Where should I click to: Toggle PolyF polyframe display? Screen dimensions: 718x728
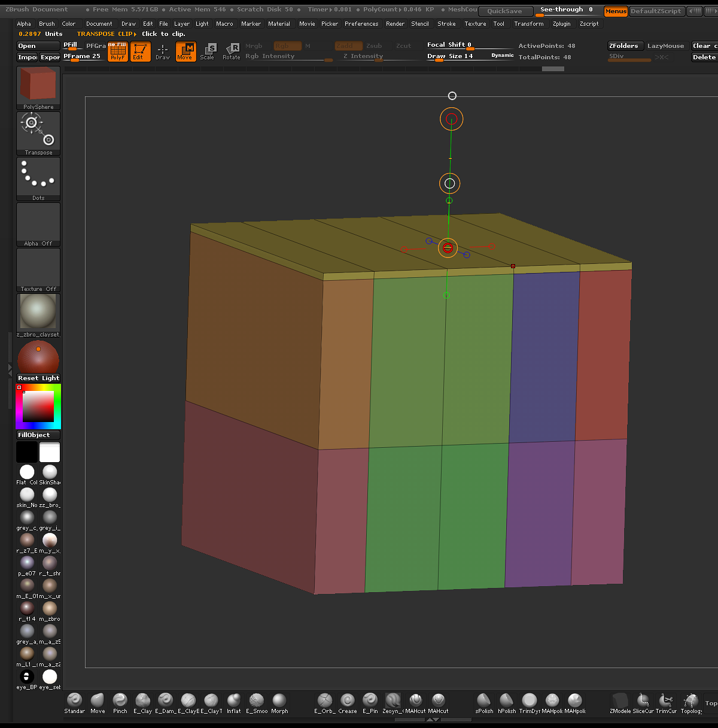point(118,51)
